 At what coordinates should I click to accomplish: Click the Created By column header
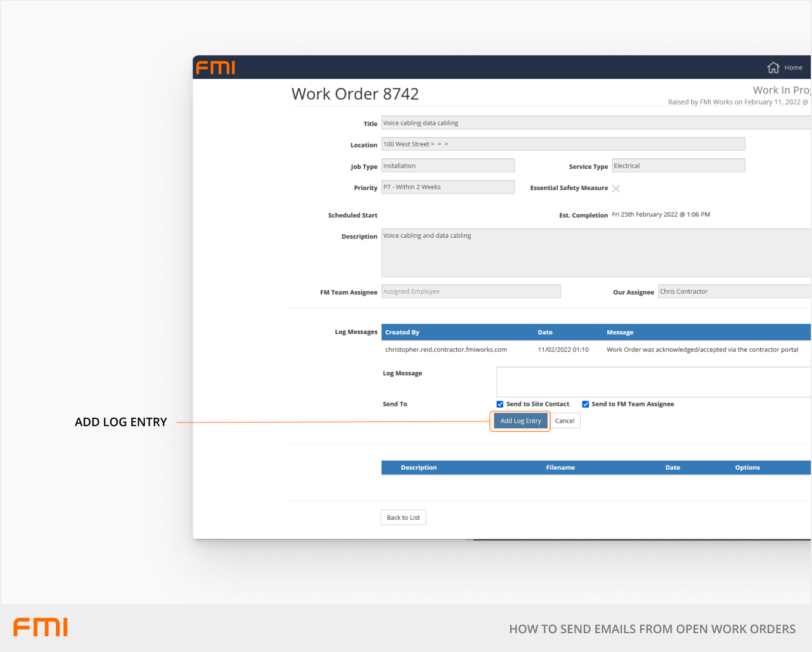(x=402, y=332)
